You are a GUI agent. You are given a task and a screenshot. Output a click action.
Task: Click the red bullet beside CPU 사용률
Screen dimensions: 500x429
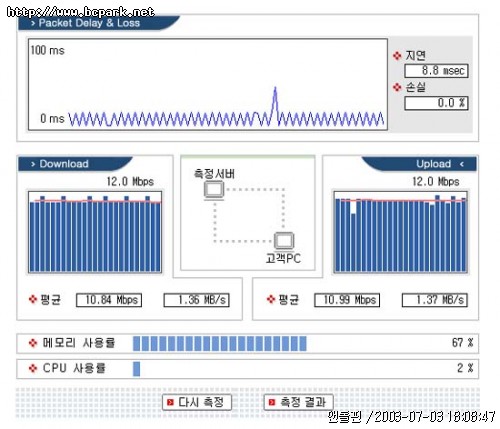(33, 368)
